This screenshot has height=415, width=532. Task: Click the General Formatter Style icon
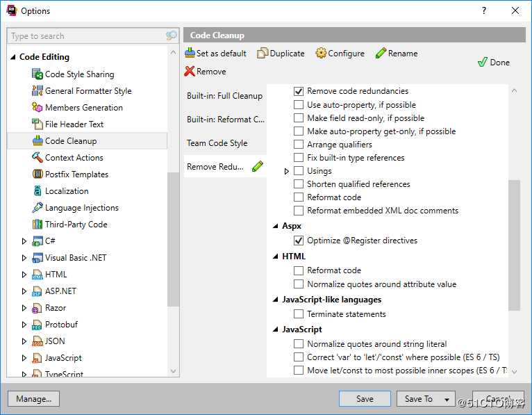tap(37, 90)
